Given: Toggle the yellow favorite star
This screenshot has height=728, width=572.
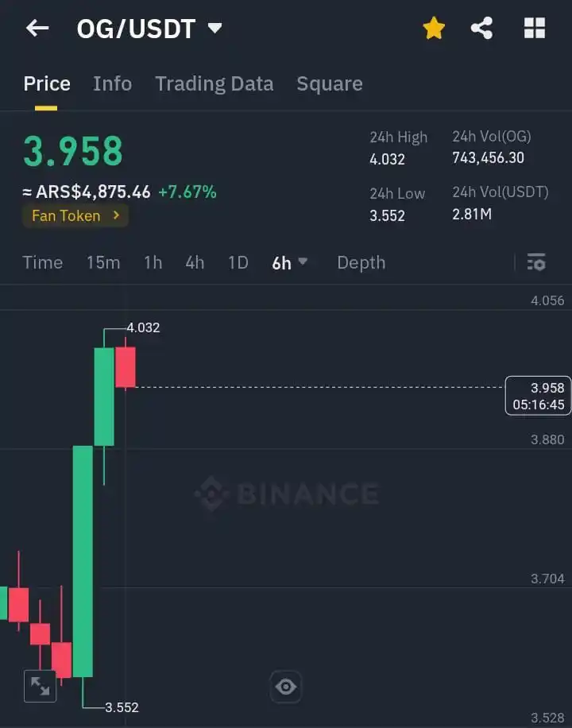Looking at the screenshot, I should (434, 29).
